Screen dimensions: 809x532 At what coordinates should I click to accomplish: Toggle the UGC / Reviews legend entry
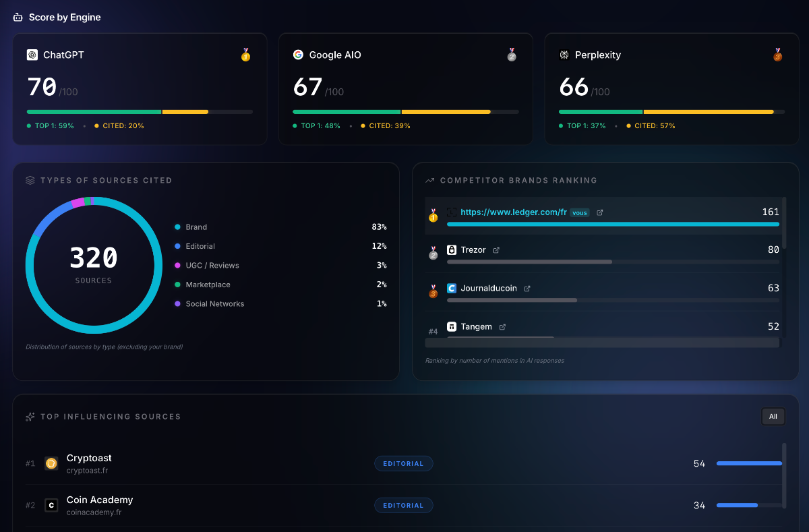point(212,266)
